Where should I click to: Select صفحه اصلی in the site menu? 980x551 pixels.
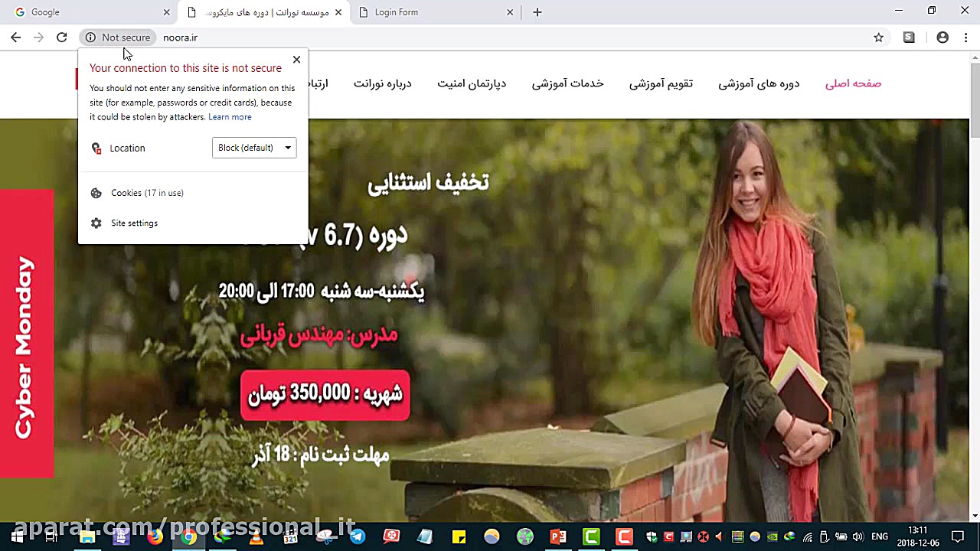coord(853,83)
